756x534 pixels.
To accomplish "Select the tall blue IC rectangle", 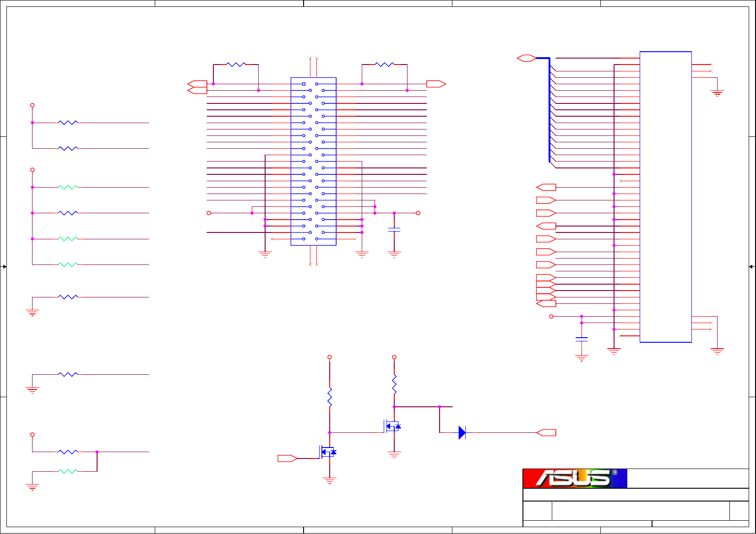I will (x=665, y=197).
